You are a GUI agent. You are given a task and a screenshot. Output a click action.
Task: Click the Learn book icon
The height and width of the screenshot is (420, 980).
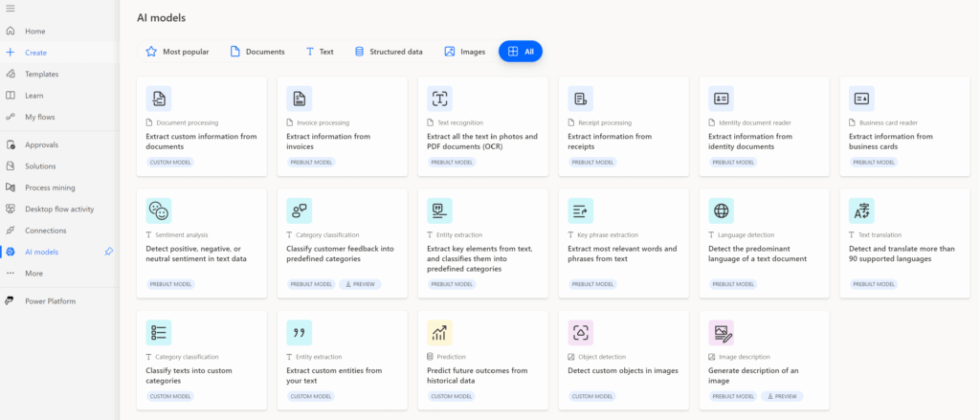coord(10,96)
